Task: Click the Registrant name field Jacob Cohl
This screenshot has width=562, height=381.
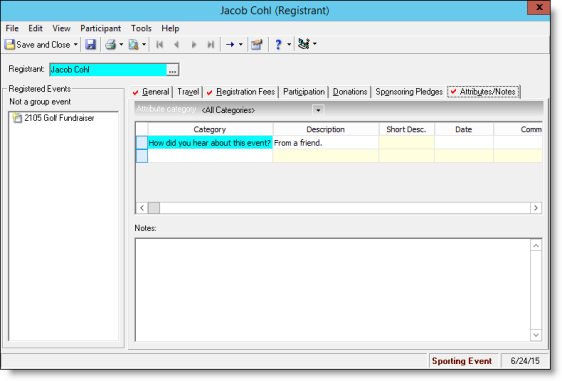Action: click(x=108, y=70)
